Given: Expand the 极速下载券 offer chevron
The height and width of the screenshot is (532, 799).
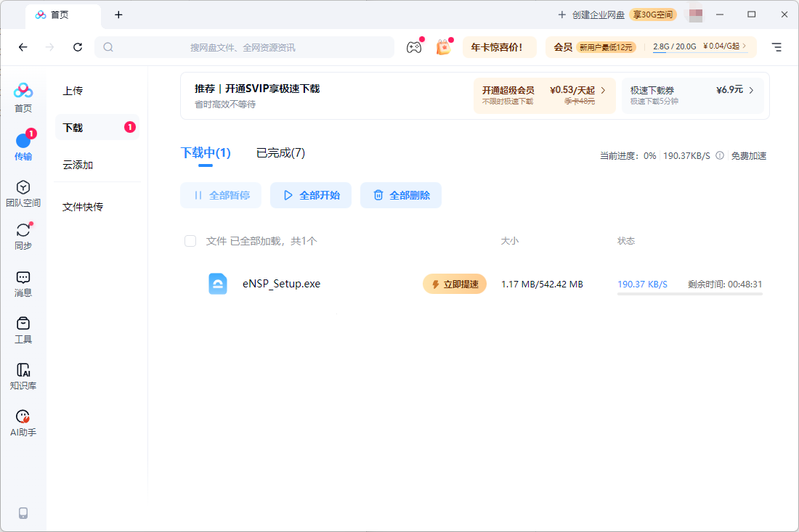Looking at the screenshot, I should 751,91.
